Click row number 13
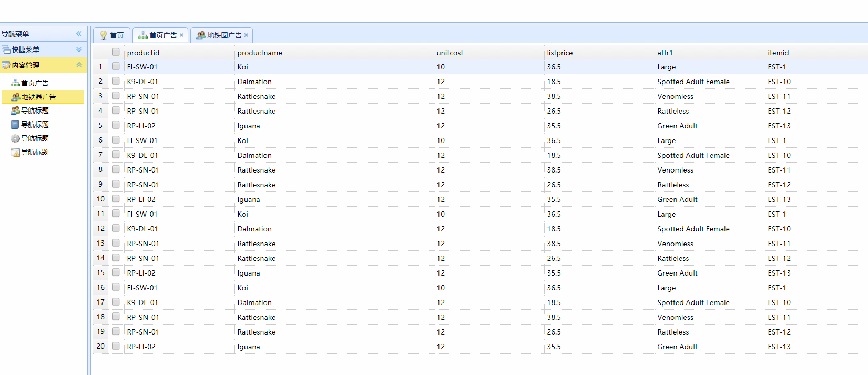The width and height of the screenshot is (868, 375). click(x=100, y=243)
